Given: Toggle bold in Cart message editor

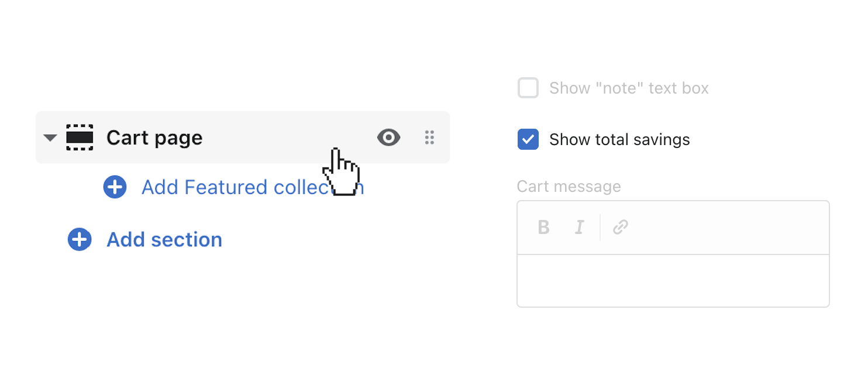Looking at the screenshot, I should pos(543,227).
